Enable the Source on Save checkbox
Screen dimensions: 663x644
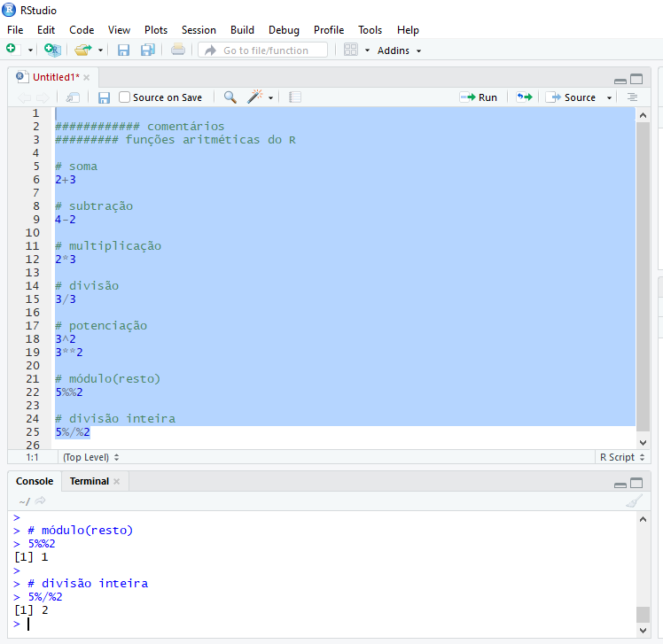(125, 97)
